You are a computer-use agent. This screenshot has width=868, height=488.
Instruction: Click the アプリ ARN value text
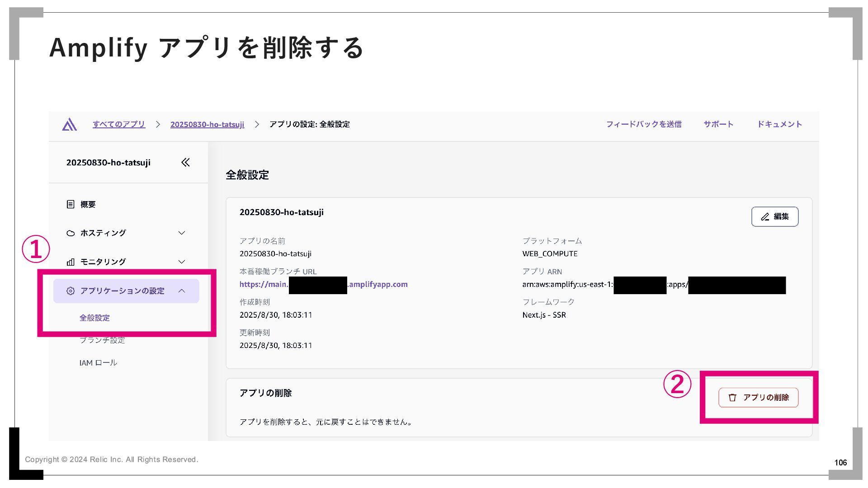654,285
